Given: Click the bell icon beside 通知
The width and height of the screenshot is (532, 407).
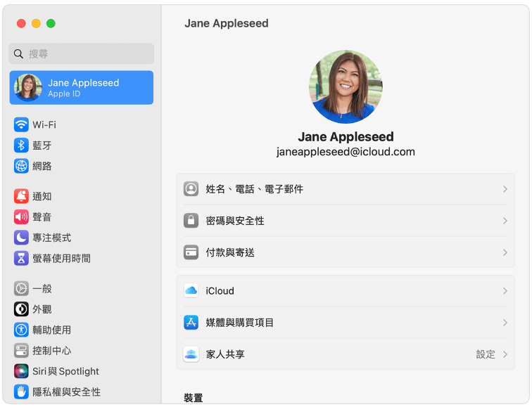Looking at the screenshot, I should [x=21, y=196].
